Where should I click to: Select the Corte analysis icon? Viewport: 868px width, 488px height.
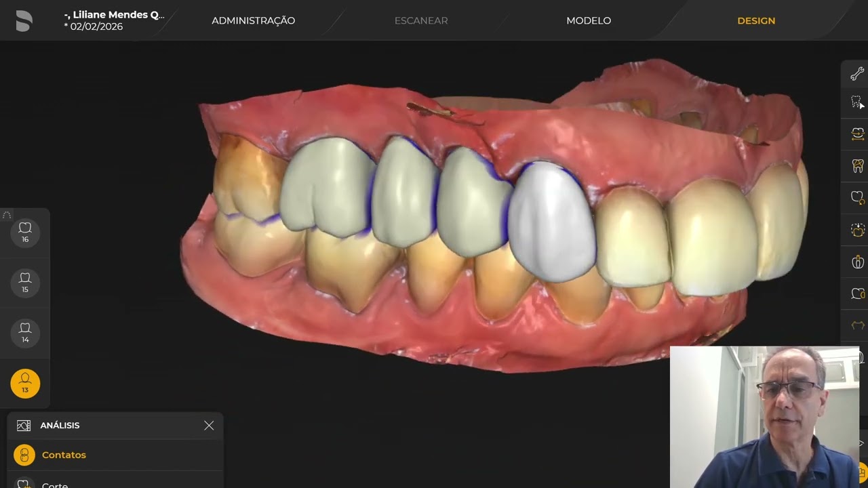[x=24, y=484]
